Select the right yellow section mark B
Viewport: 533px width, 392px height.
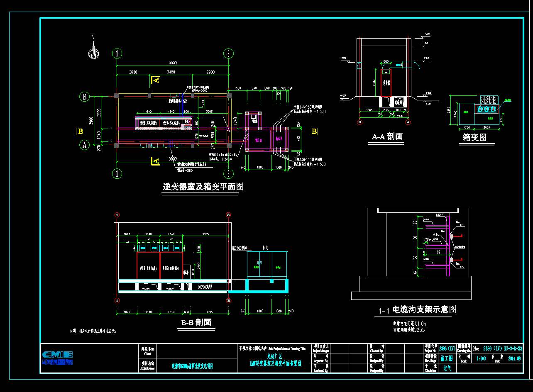pos(314,131)
